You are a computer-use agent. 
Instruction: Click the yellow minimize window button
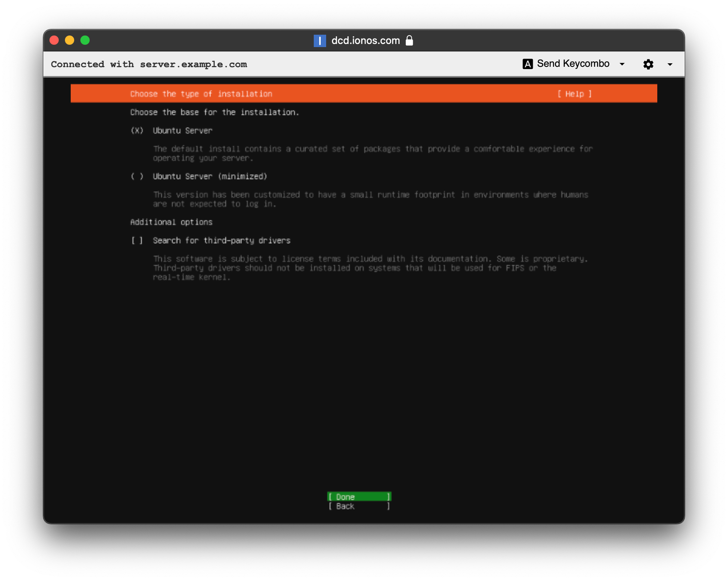tap(70, 40)
